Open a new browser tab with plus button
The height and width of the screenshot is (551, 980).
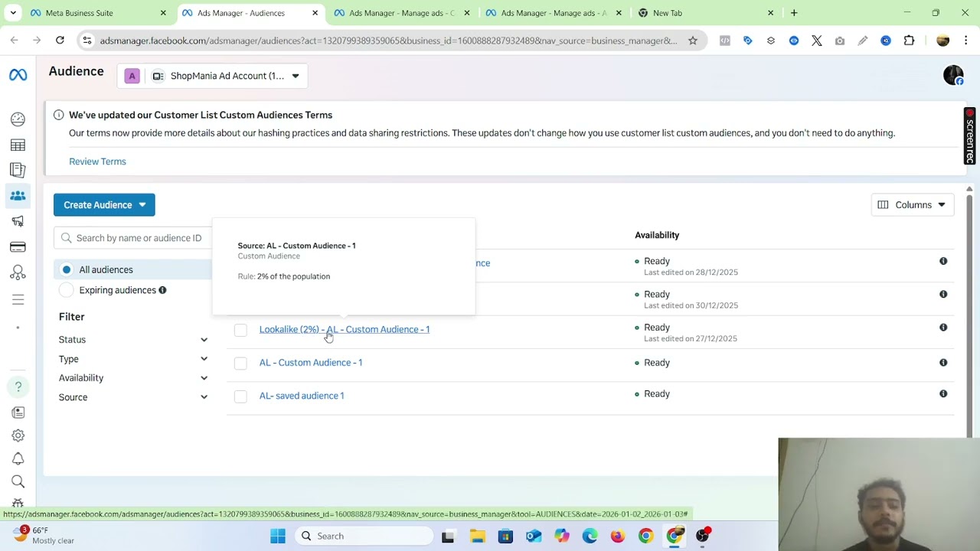click(x=794, y=13)
